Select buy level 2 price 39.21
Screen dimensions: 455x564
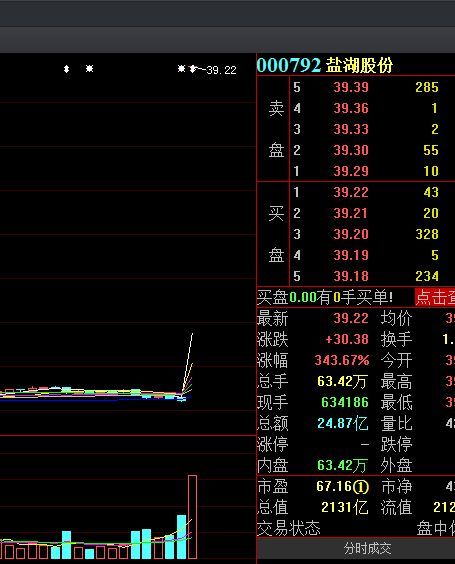click(351, 213)
